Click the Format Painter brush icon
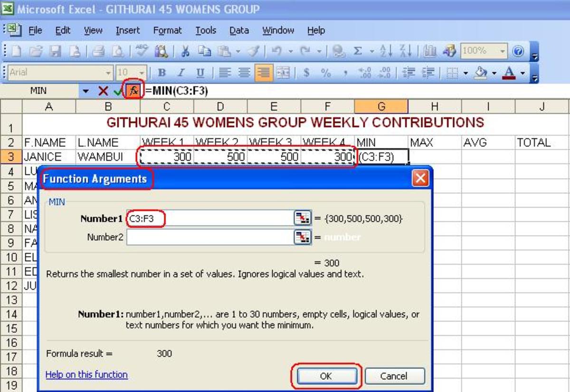570x392 pixels. pos(254,51)
